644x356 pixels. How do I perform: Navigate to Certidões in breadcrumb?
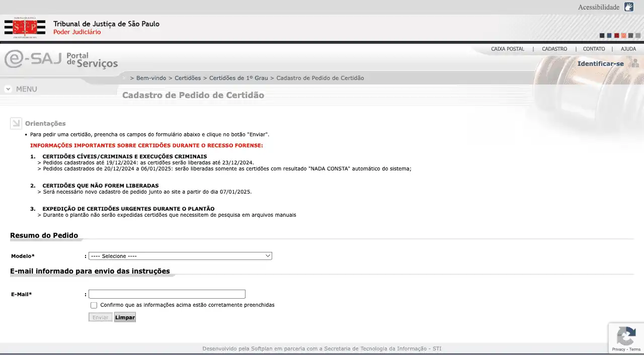tap(187, 78)
